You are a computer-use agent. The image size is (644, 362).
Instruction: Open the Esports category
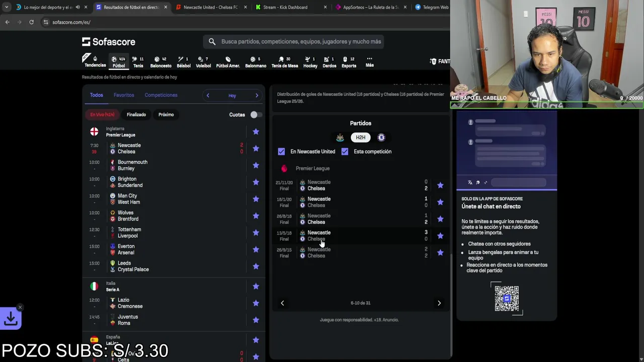(x=349, y=62)
